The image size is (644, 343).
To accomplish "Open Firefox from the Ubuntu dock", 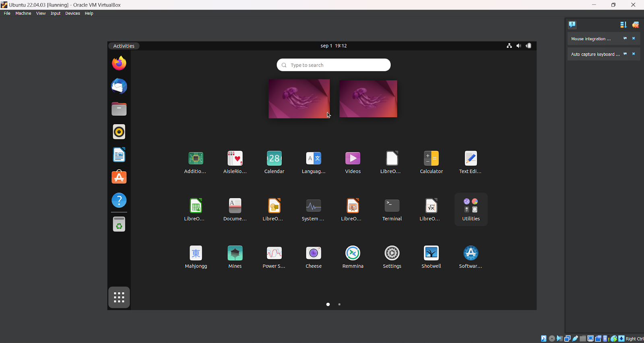I will coord(119,63).
